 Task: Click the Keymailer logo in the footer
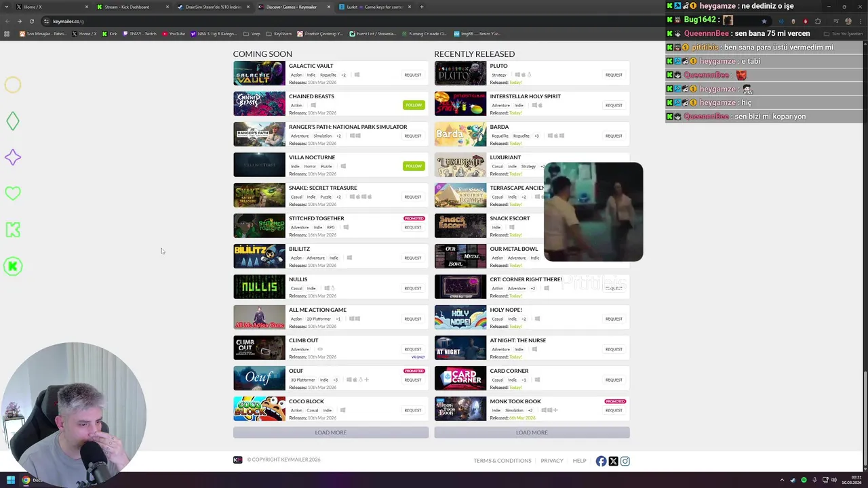(x=237, y=460)
